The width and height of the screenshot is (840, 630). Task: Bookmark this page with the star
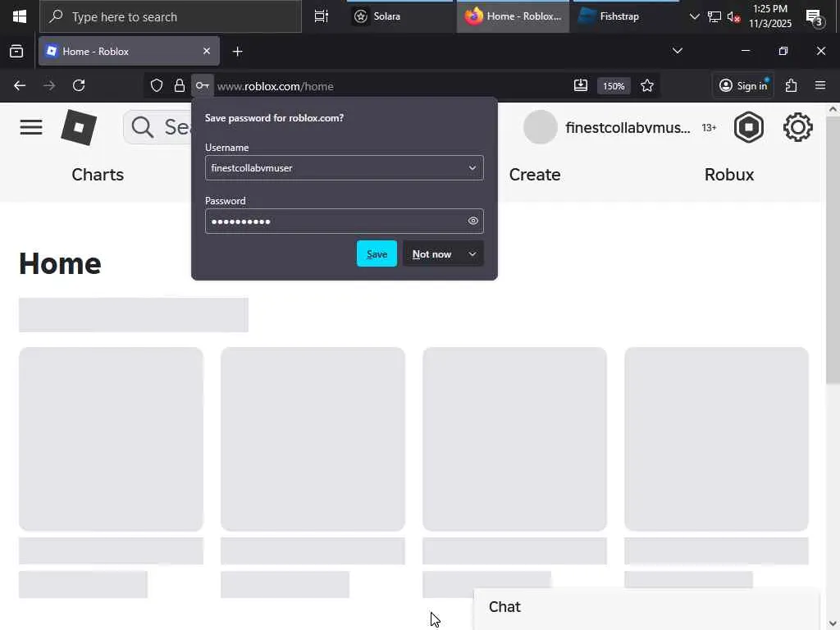(x=647, y=85)
